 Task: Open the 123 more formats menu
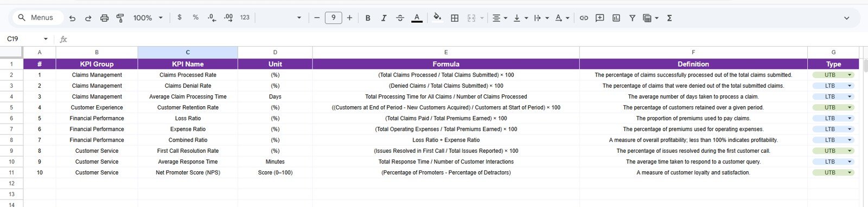(245, 18)
